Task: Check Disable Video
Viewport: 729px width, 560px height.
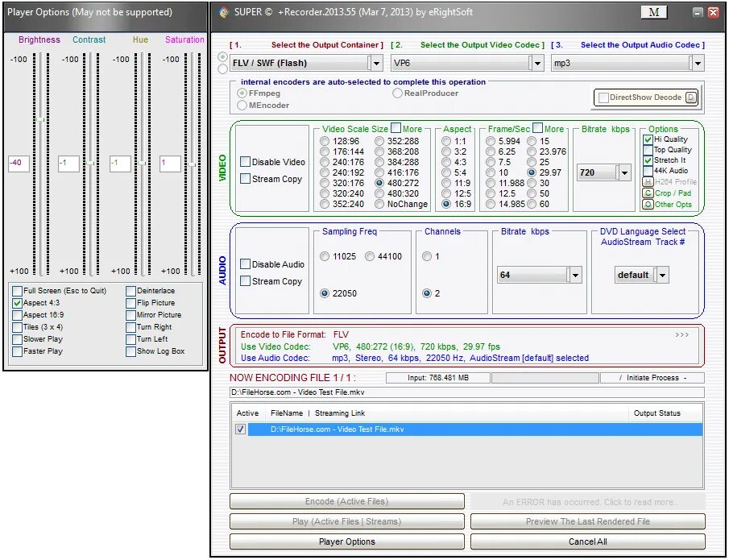Action: point(245,162)
